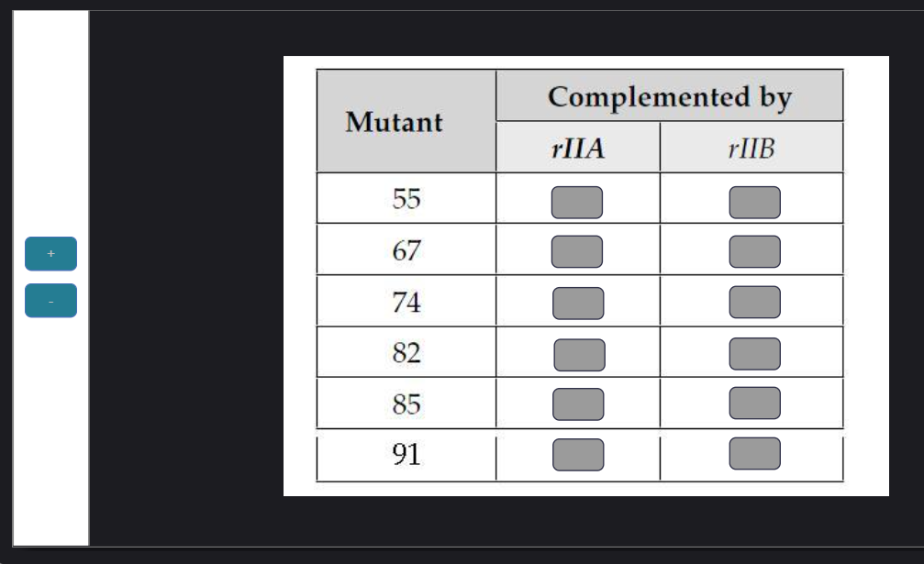Toggle the rIIA answer for mutant 74
Screen dimensions: 924x564
pyautogui.click(x=578, y=301)
